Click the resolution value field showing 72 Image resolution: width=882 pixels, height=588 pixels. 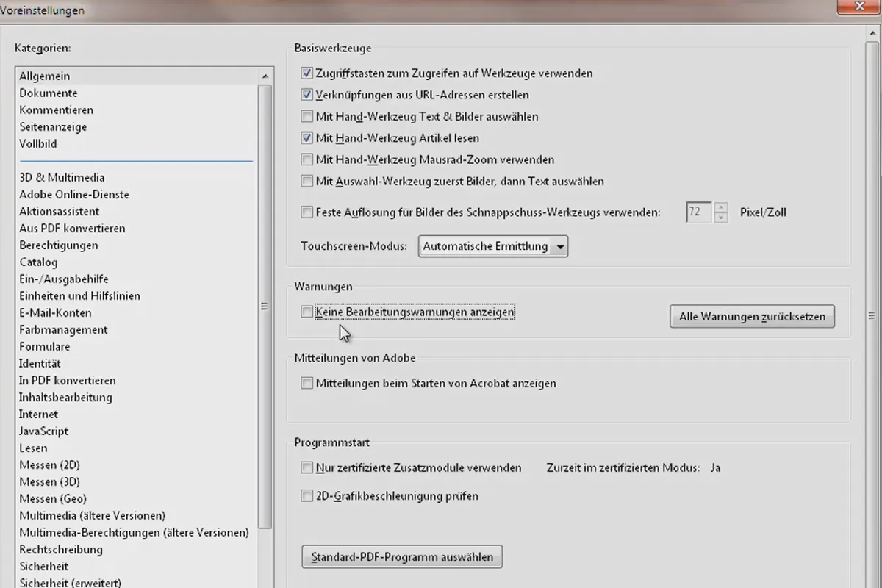click(700, 212)
